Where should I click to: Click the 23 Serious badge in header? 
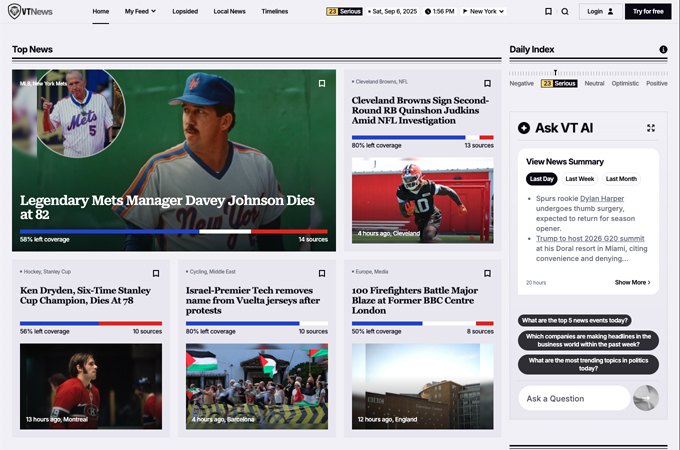(x=344, y=11)
